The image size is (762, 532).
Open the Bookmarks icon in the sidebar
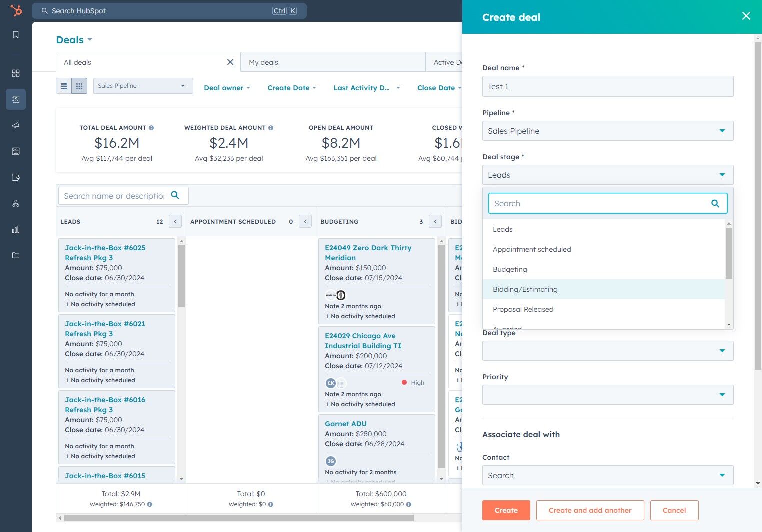click(x=16, y=35)
